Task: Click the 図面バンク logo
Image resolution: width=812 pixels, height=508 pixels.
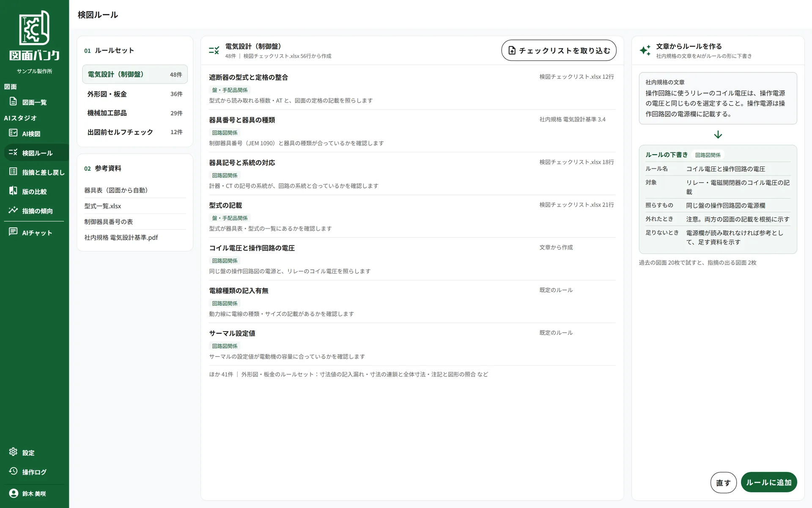Action: tap(34, 36)
